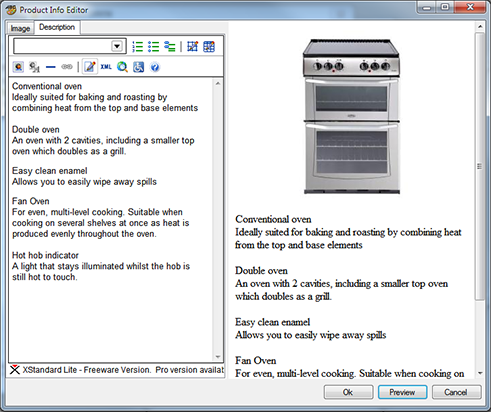This screenshot has height=412, width=491.
Task: Switch to the Image tab
Action: [x=20, y=29]
